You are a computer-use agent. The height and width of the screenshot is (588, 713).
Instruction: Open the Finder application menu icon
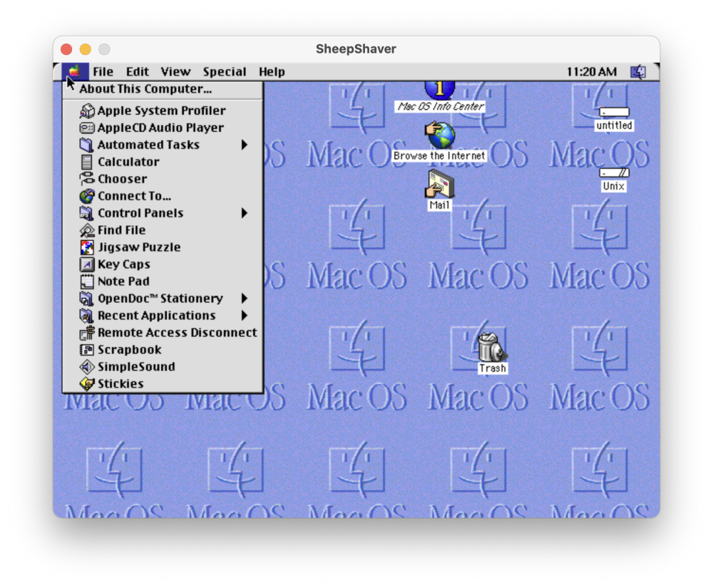tap(638, 72)
